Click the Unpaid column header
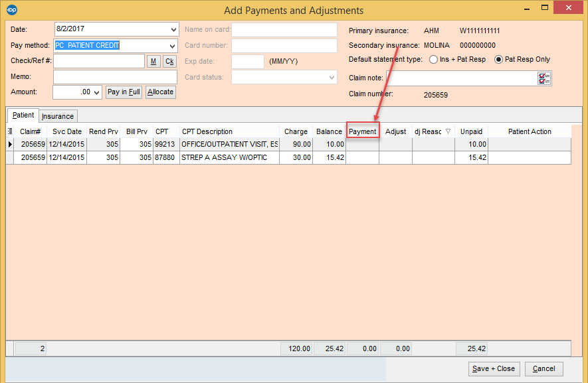Screen dimensions: 588x383 [471, 131]
